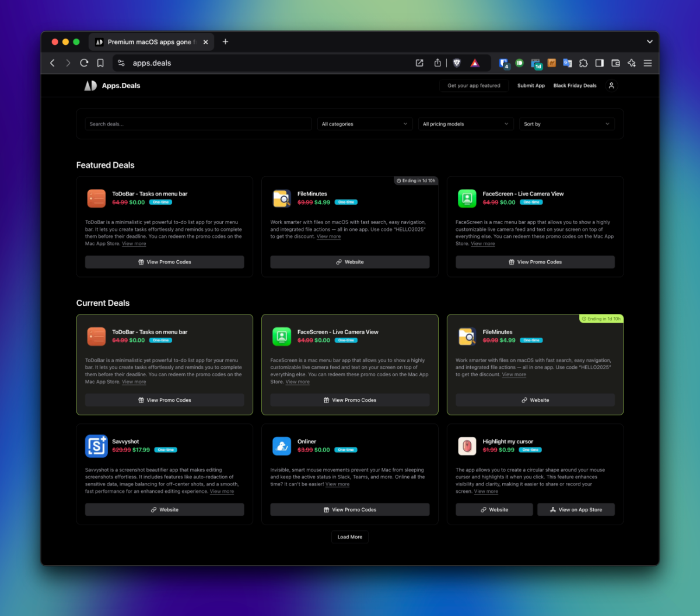This screenshot has height=616, width=700.
Task: View Promo Codes for Onliner
Action: tap(350, 510)
